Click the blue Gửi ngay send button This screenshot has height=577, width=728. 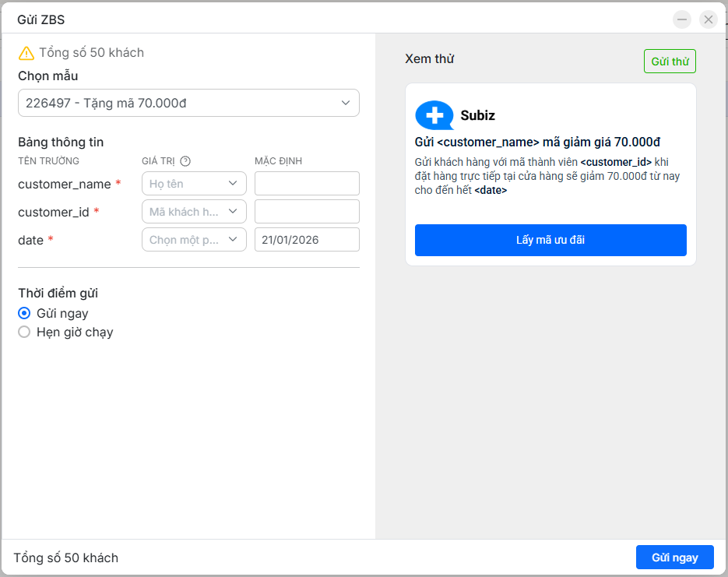click(x=674, y=558)
